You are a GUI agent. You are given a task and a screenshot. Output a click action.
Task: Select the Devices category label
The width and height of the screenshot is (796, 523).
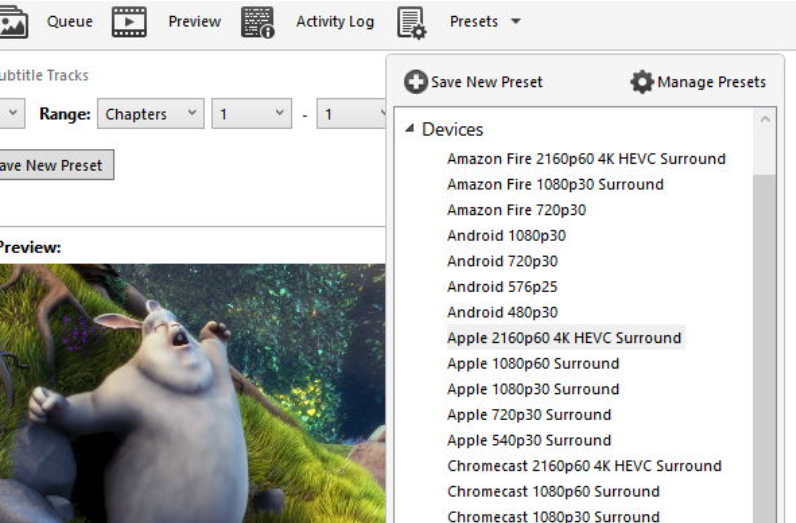pos(452,129)
